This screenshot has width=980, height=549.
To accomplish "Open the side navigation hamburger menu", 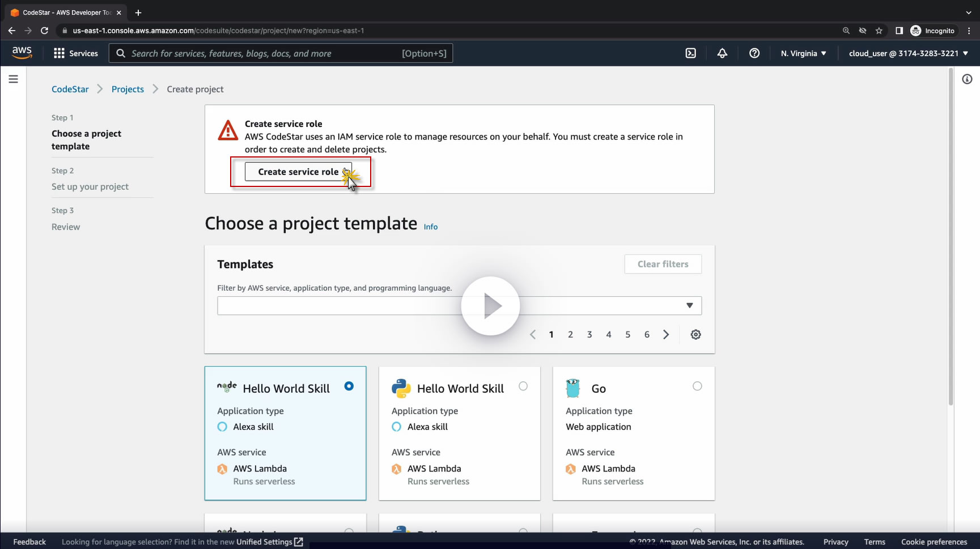I will [x=14, y=79].
